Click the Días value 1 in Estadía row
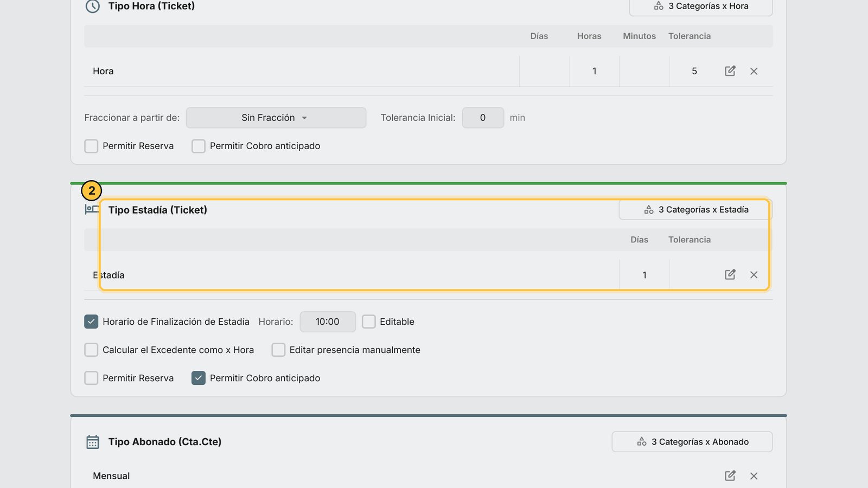Viewport: 868px width, 488px height. [x=644, y=275]
